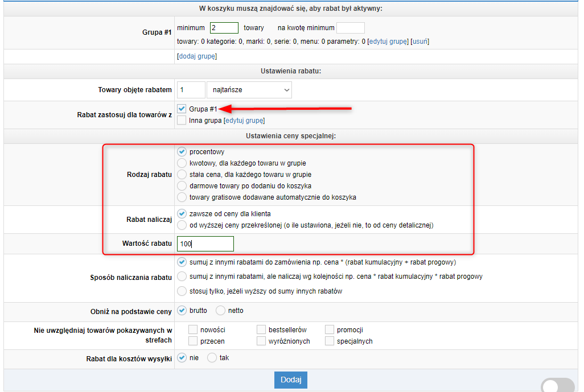
Task: Select 'sumuj z innymi rabatami, ale naliczaj wg kolejności'
Action: click(x=182, y=277)
